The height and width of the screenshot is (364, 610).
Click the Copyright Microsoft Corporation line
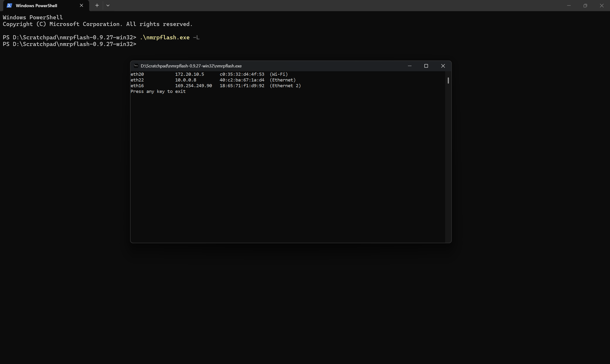[98, 24]
